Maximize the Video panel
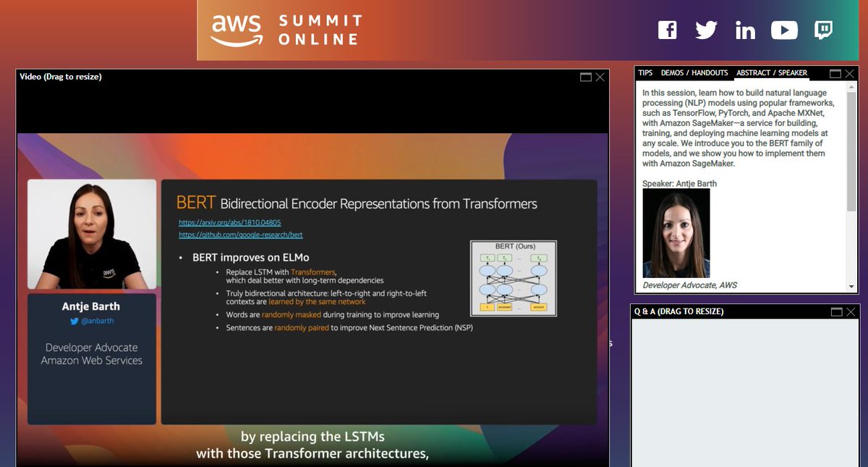This screenshot has height=467, width=868. click(586, 77)
